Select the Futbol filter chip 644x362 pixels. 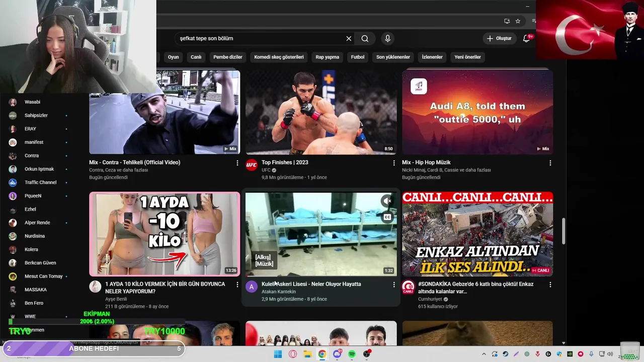click(358, 57)
